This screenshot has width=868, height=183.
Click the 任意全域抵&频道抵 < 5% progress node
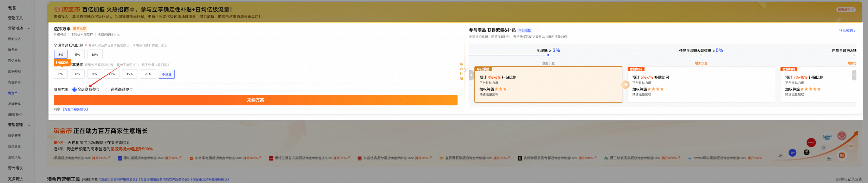pos(701,55)
